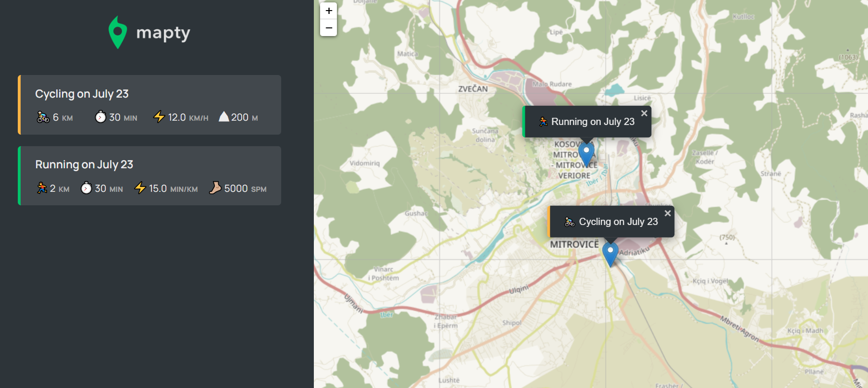868x388 pixels.
Task: Click the mapty green pin logo
Action: click(x=118, y=32)
